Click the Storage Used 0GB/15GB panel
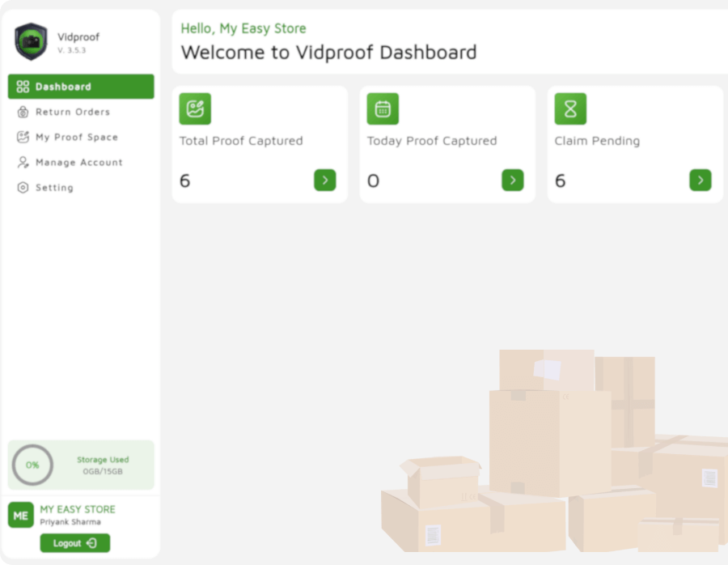Viewport: 728px width, 565px height. point(103,465)
